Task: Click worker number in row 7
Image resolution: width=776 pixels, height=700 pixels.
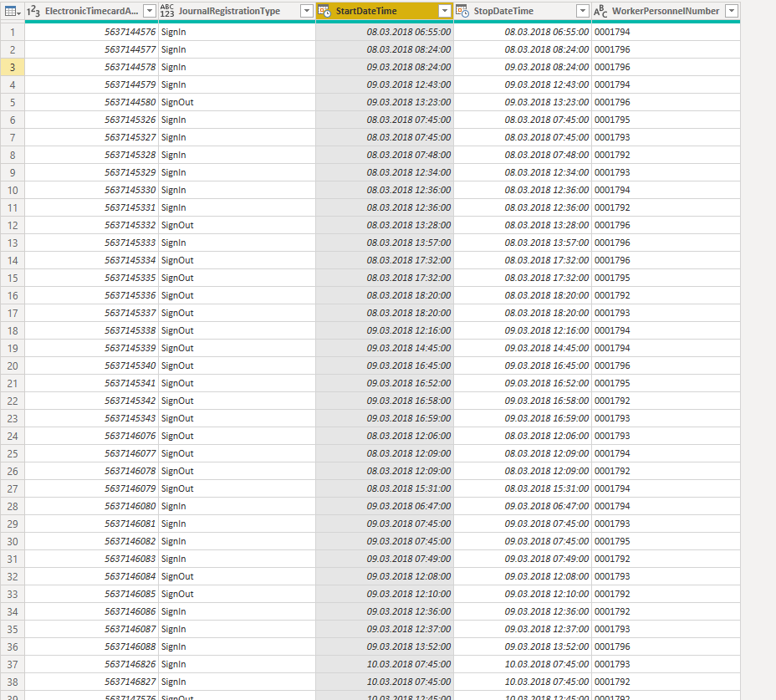Action: pos(666,138)
